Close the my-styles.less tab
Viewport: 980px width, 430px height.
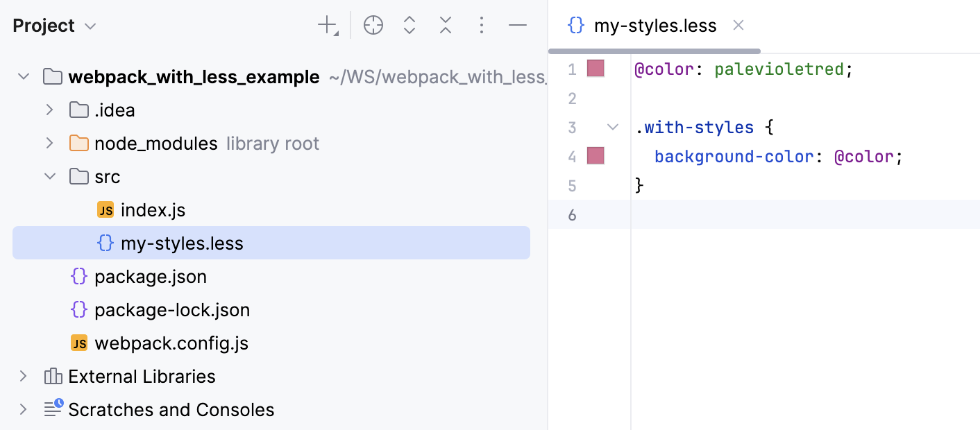(x=738, y=25)
